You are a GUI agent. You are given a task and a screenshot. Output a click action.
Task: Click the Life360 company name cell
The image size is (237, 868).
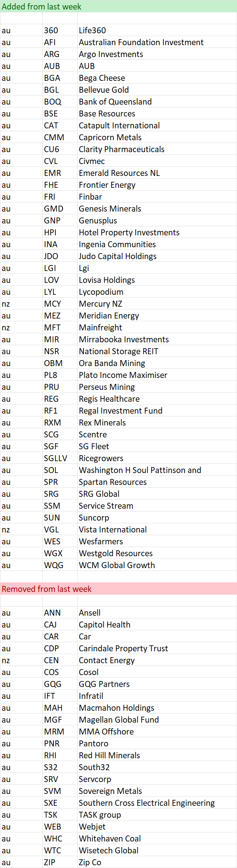(x=157, y=30)
